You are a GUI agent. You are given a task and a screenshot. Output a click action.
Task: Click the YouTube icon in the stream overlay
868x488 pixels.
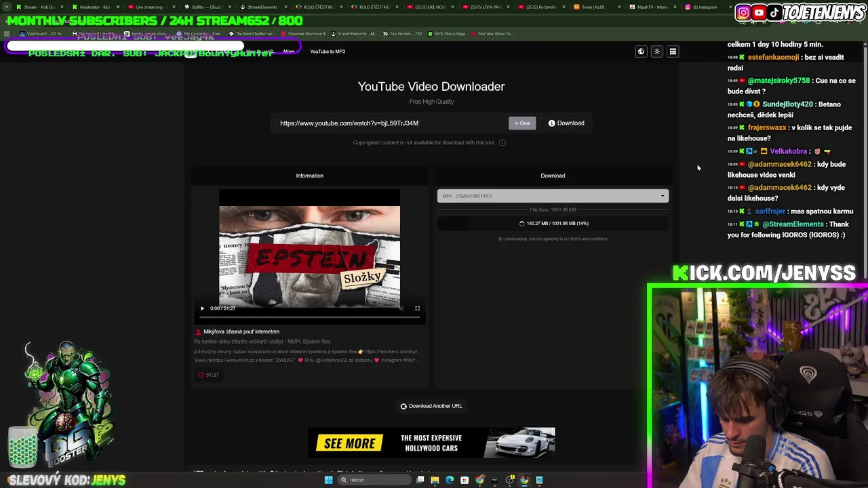point(759,12)
